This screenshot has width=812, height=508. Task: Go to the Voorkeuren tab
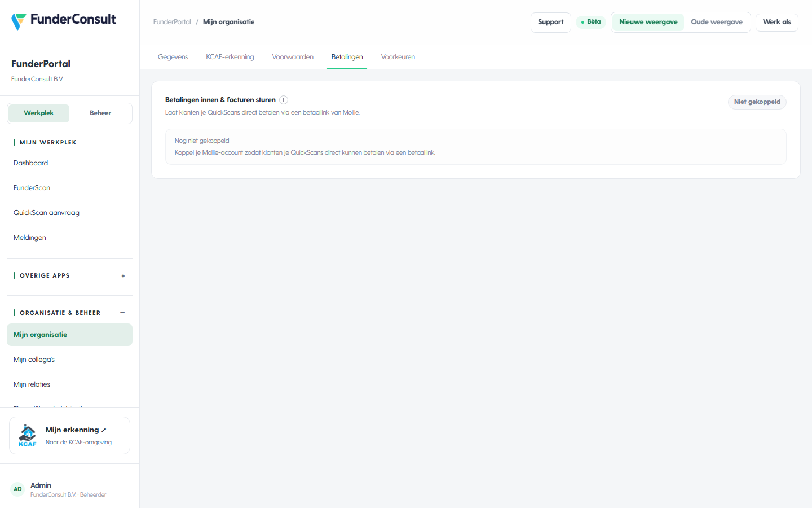(x=398, y=57)
